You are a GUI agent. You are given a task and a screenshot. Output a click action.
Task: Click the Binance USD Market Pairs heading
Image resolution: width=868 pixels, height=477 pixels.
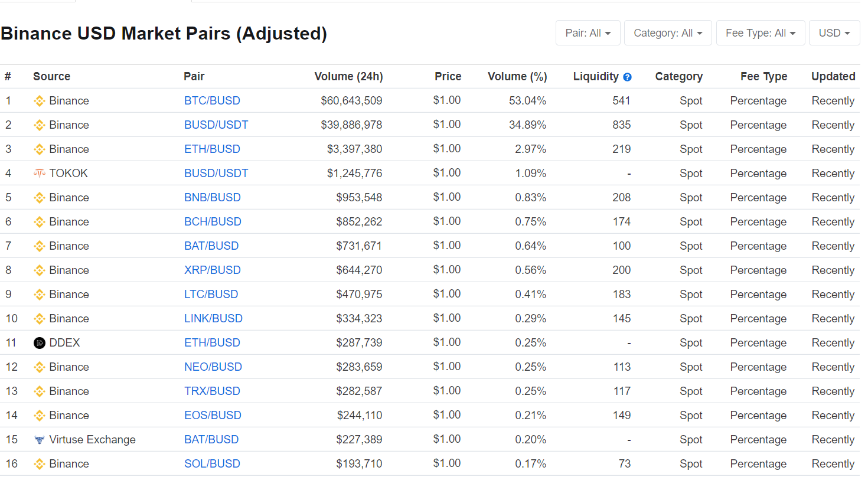(x=164, y=34)
